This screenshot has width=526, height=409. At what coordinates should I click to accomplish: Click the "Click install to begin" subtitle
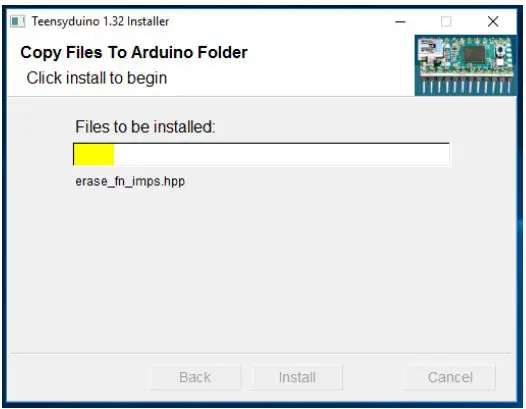tap(97, 78)
